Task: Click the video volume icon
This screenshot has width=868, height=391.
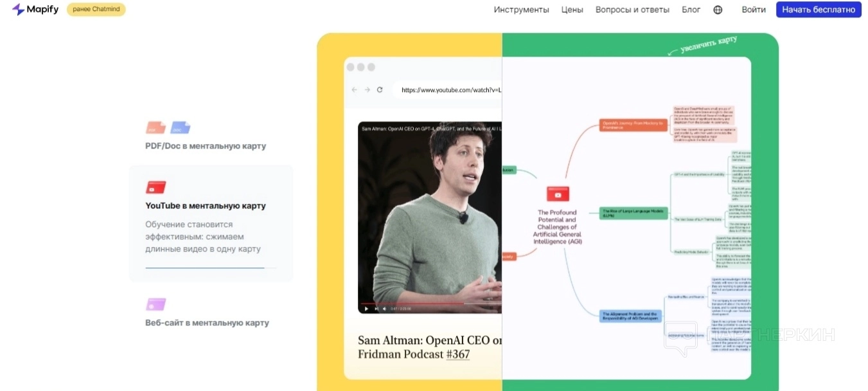Action: pyautogui.click(x=384, y=309)
